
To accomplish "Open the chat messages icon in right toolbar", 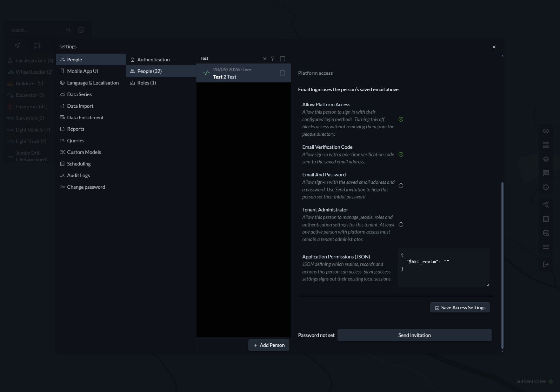I will coord(546,173).
